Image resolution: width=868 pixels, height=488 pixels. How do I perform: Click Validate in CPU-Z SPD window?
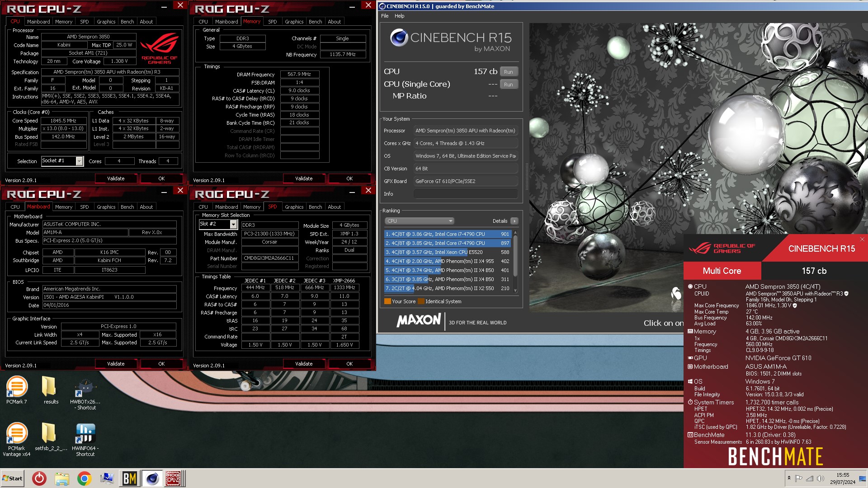(304, 364)
